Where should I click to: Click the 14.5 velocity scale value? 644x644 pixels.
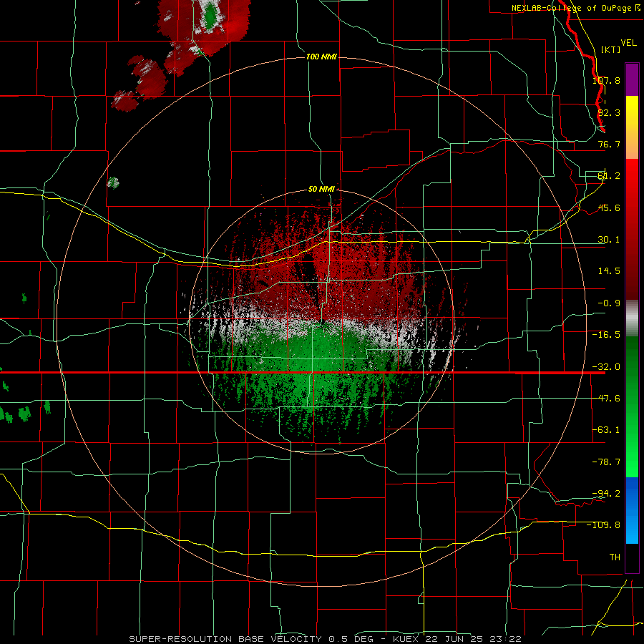[x=609, y=271]
